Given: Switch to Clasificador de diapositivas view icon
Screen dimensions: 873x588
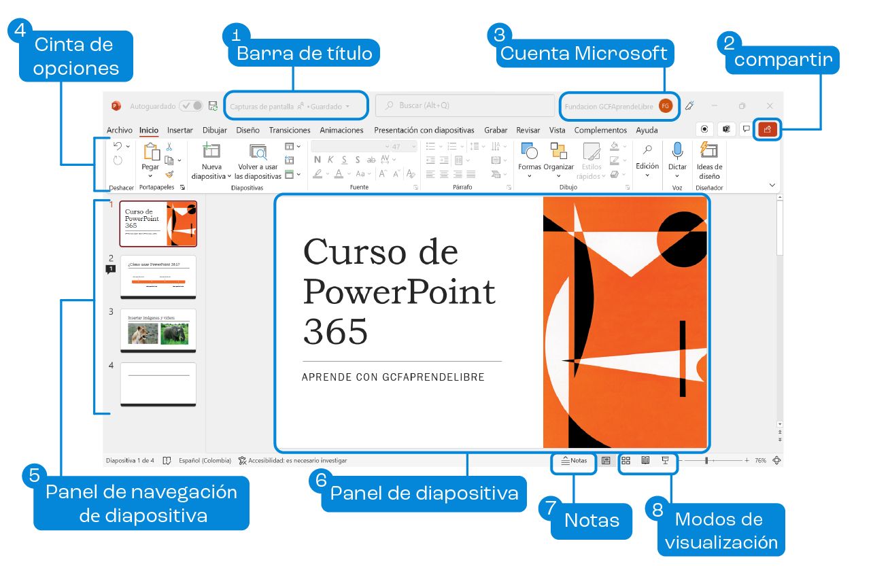Looking at the screenshot, I should (x=626, y=460).
